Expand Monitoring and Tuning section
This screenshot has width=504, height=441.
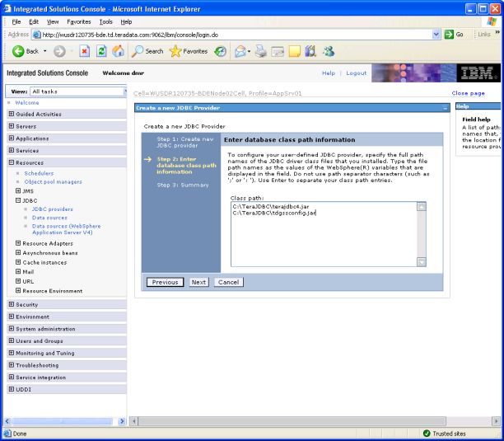[x=12, y=353]
